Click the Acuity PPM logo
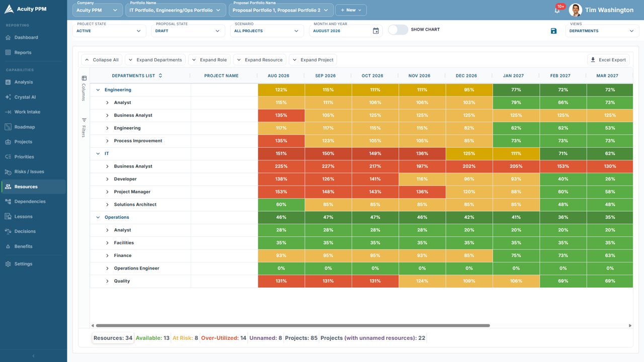Viewport: 644px width, 362px height. click(26, 9)
